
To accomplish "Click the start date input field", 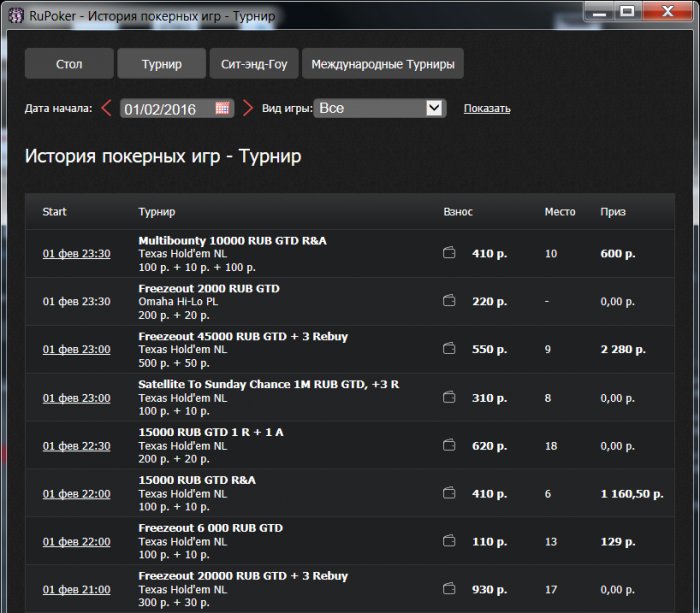I will (166, 108).
